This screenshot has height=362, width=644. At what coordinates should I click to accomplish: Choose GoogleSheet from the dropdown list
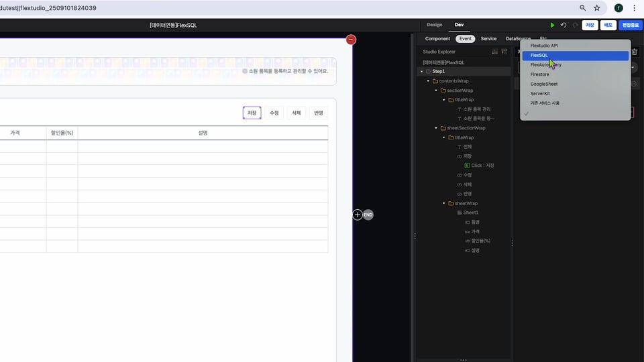575,84
